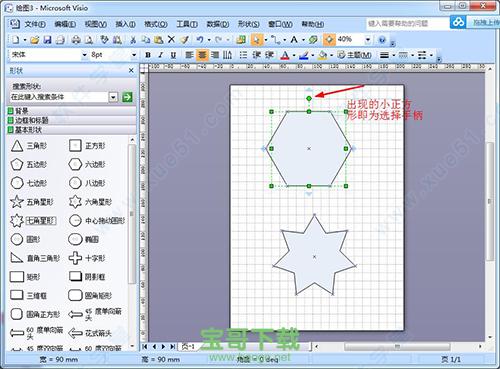Click the Copy icon
Viewport: 500px width, 369px height.
(145, 40)
